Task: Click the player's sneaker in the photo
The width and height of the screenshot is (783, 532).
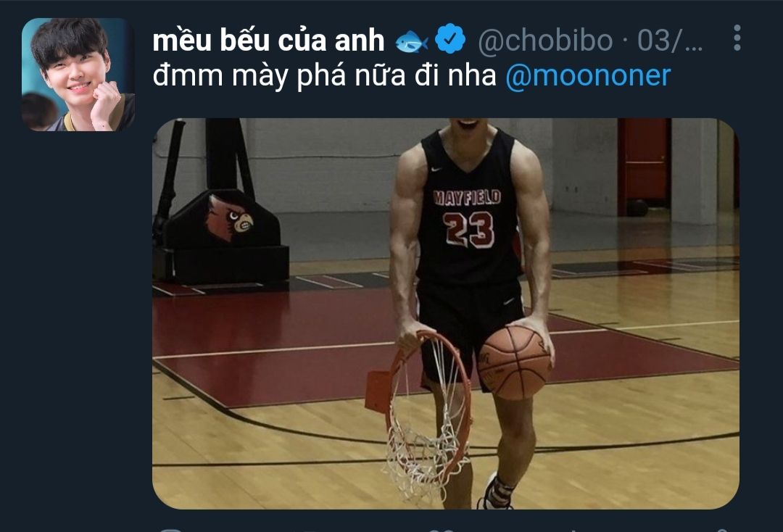Action: click(x=495, y=493)
